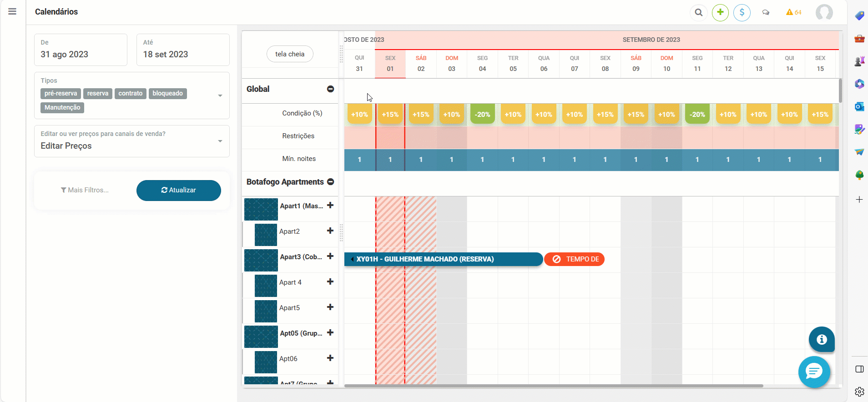Click the contrato type tag
Screen dimensions: 868x402
click(131, 94)
